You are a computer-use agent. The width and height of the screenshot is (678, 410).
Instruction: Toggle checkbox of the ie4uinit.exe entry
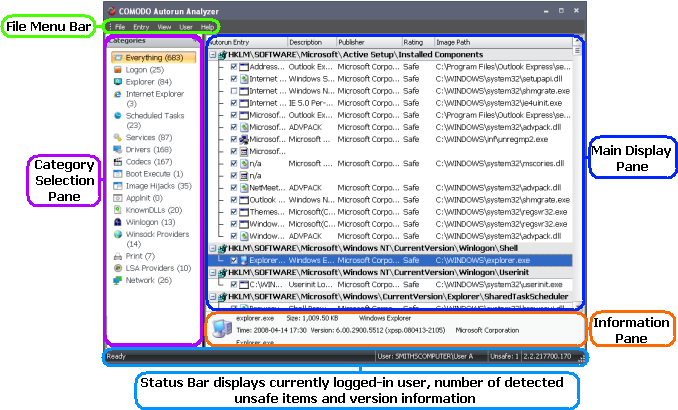pyautogui.click(x=234, y=103)
